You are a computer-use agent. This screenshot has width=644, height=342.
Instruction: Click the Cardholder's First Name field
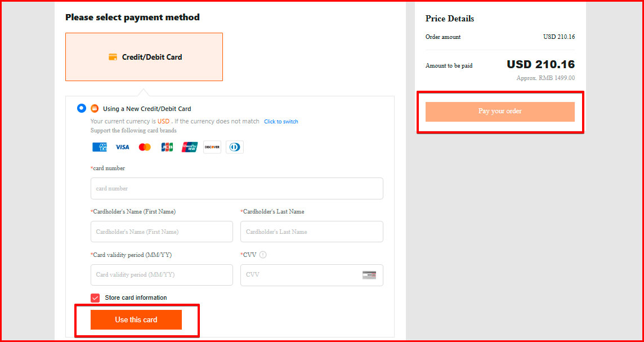click(162, 232)
